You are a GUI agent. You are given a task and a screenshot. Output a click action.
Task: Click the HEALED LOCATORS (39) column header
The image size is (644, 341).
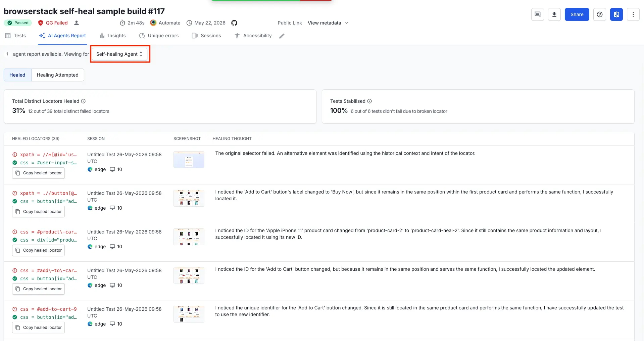[x=36, y=139]
